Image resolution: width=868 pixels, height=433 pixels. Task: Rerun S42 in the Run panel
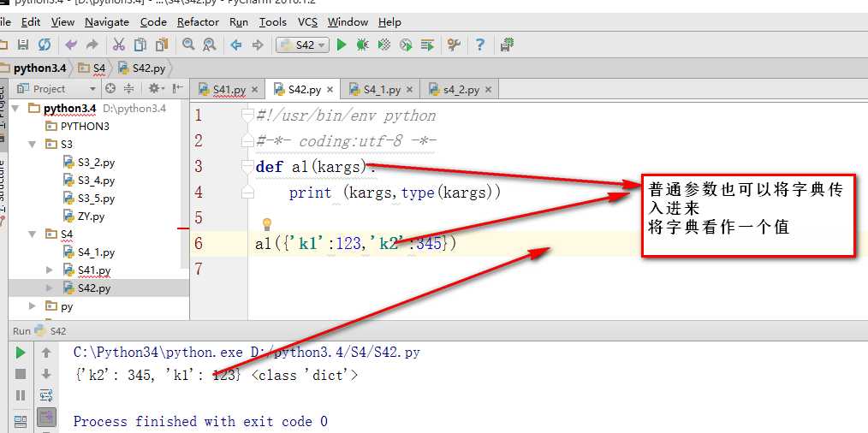(21, 353)
